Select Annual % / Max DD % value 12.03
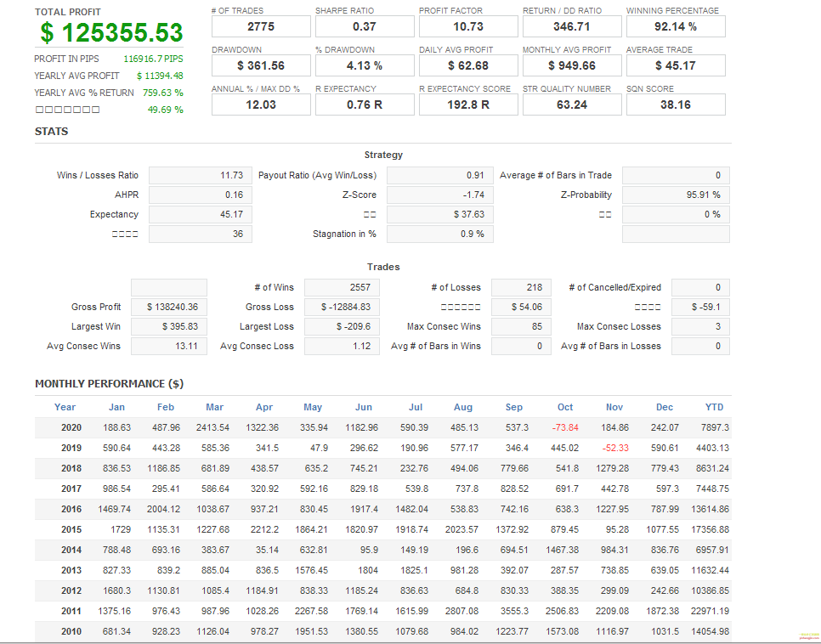The width and height of the screenshot is (821, 644). [261, 105]
